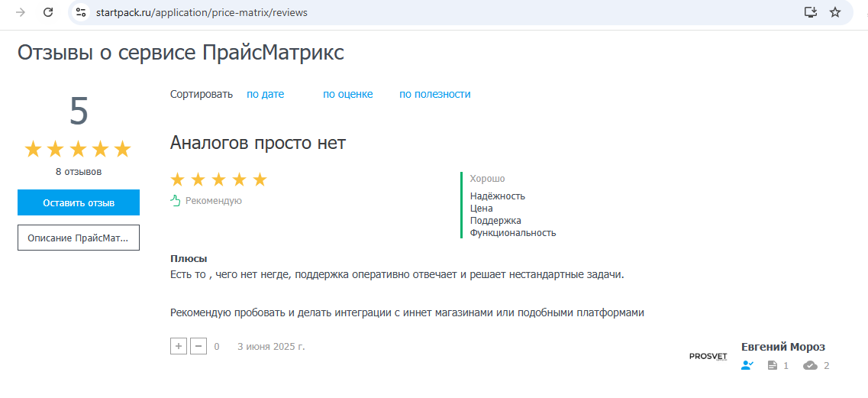
Task: Sort reviews by date (по дате)
Action: click(265, 94)
